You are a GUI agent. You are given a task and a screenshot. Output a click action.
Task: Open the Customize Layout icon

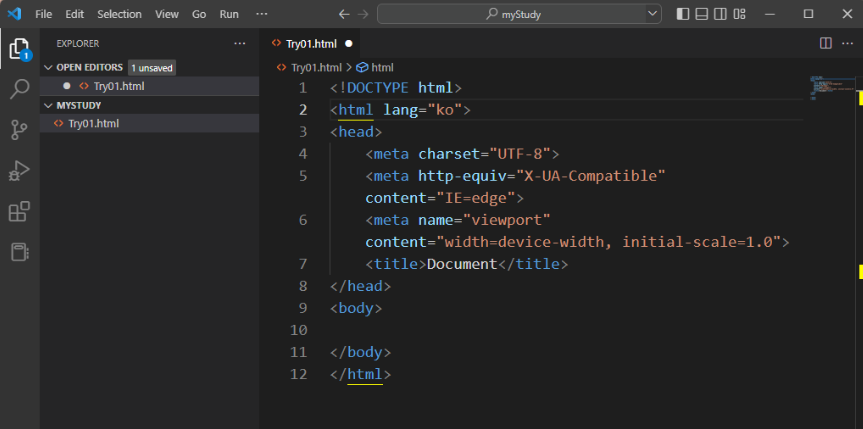tap(739, 14)
